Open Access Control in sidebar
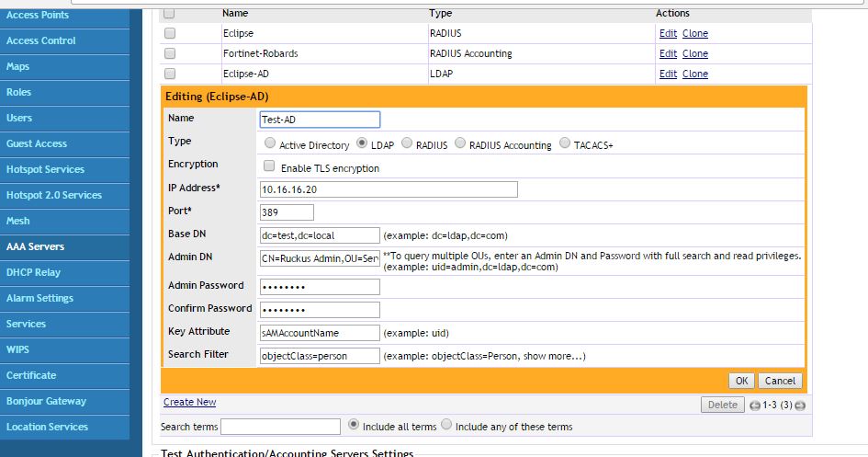 tap(65, 41)
